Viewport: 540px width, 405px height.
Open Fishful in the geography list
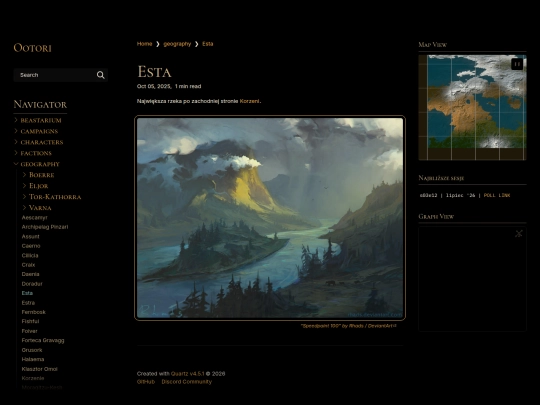(30, 321)
